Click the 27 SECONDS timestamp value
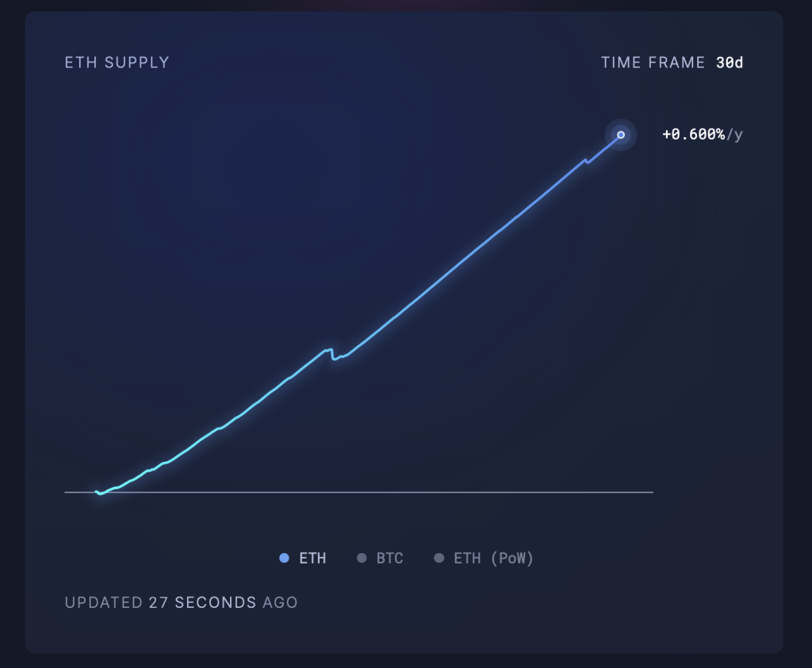Screen dimensions: 812x668 202,602
